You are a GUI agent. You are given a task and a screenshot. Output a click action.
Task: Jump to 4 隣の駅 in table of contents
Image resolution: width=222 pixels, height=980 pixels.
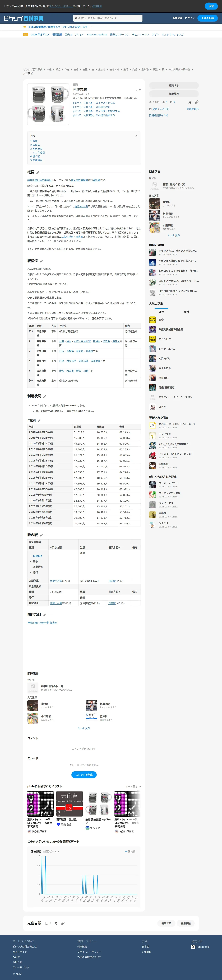pyautogui.click(x=35, y=156)
